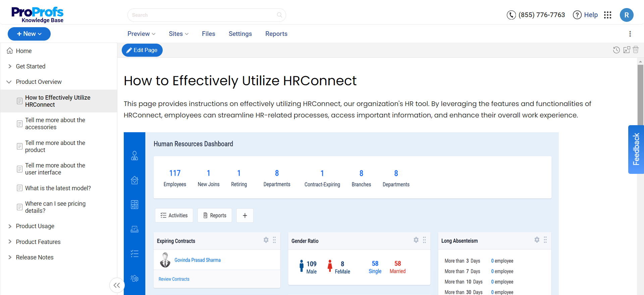Open Govinda Prasad Sharma link
The image size is (644, 295).
pos(198,260)
